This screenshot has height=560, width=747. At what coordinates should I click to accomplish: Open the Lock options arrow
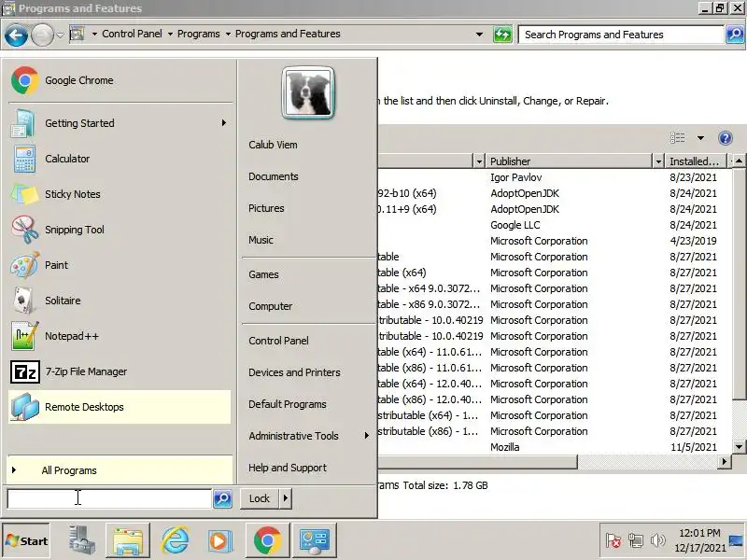pyautogui.click(x=286, y=498)
